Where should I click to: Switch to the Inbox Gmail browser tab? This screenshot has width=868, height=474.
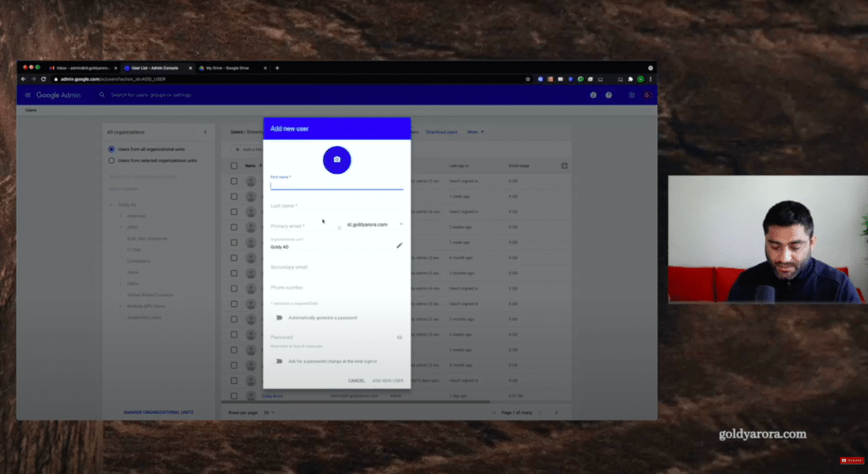[x=83, y=68]
